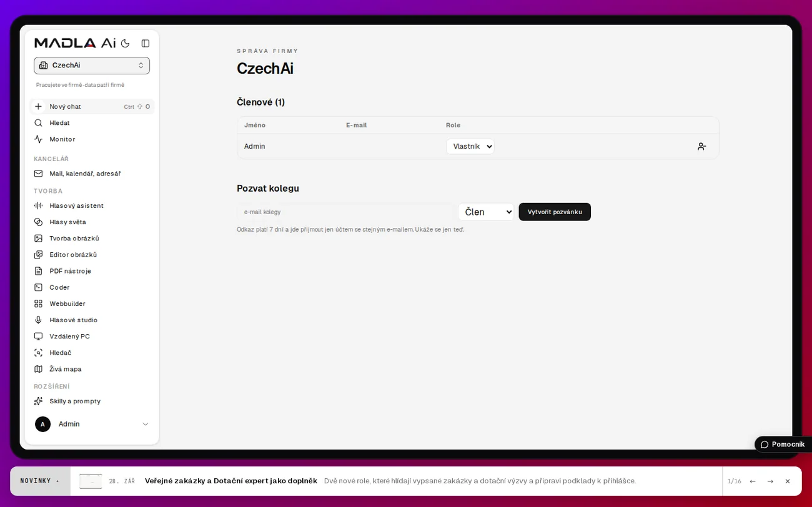Open the Člen invite role dropdown
The width and height of the screenshot is (812, 507).
[x=486, y=212]
